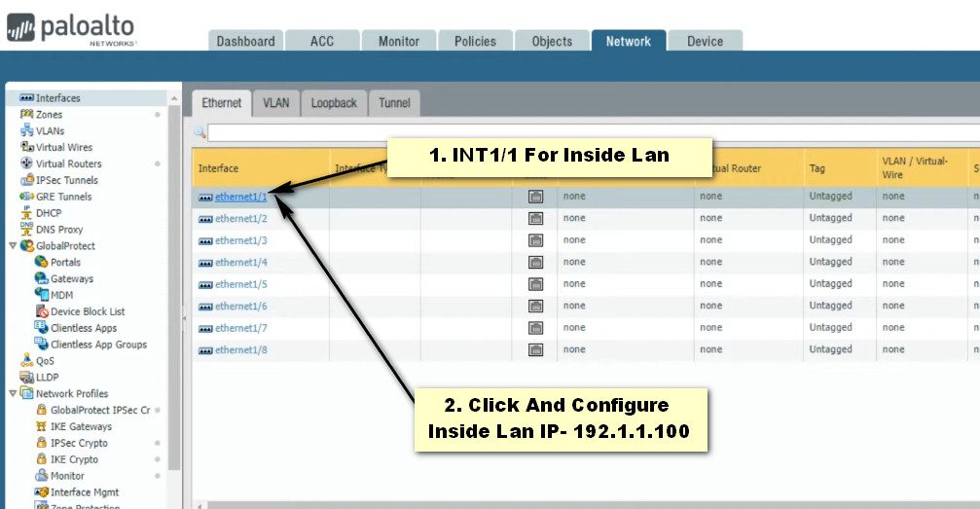
Task: Go to the Policies tab
Action: click(475, 41)
